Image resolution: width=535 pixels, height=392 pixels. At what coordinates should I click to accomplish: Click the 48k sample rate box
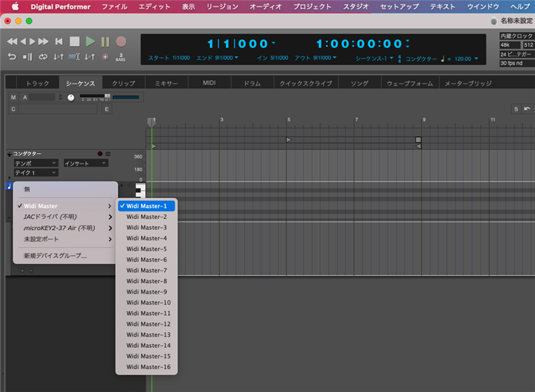tap(510, 45)
